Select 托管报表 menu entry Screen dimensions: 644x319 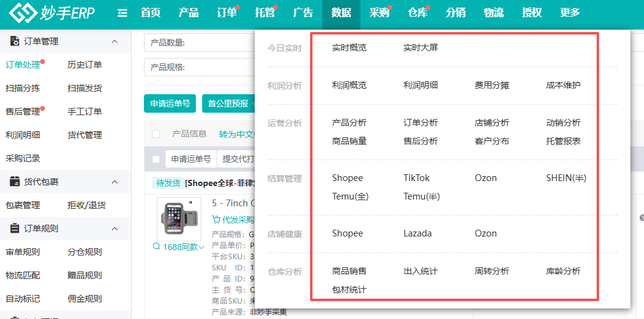click(x=563, y=142)
